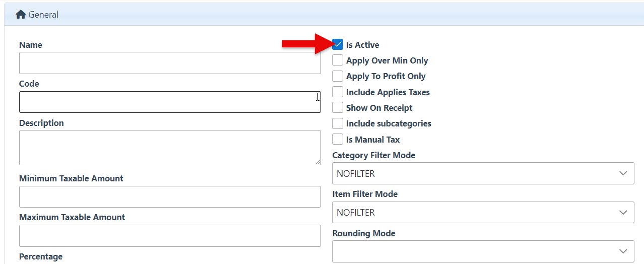
Task: Click the Percentage field label
Action: click(x=41, y=256)
